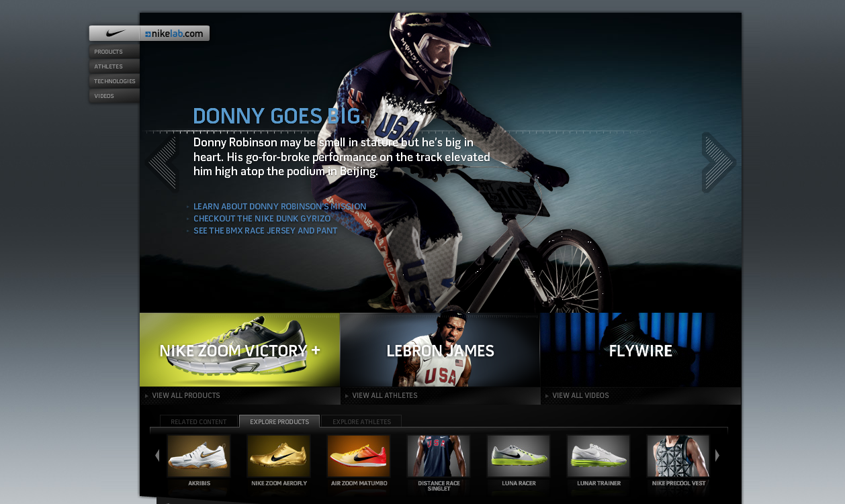
Task: Click the Nike swoosh logo
Action: (116, 34)
